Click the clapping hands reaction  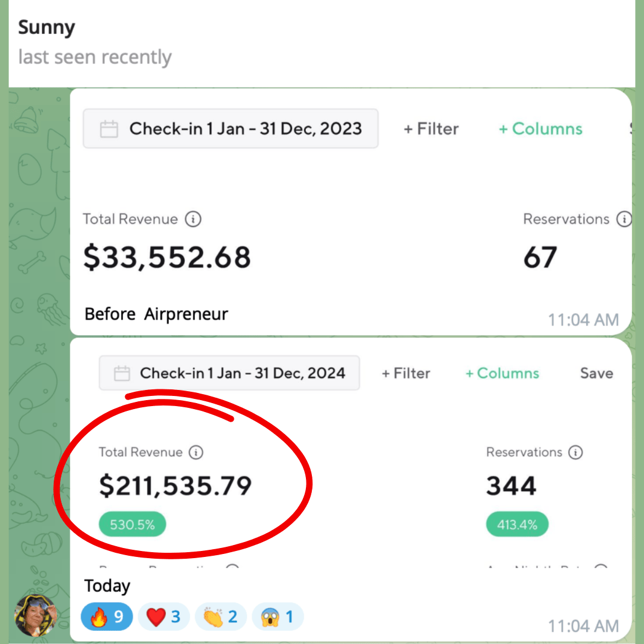tap(220, 617)
